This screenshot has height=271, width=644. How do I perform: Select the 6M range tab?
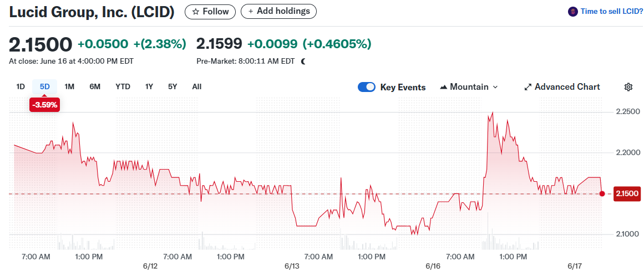95,86
